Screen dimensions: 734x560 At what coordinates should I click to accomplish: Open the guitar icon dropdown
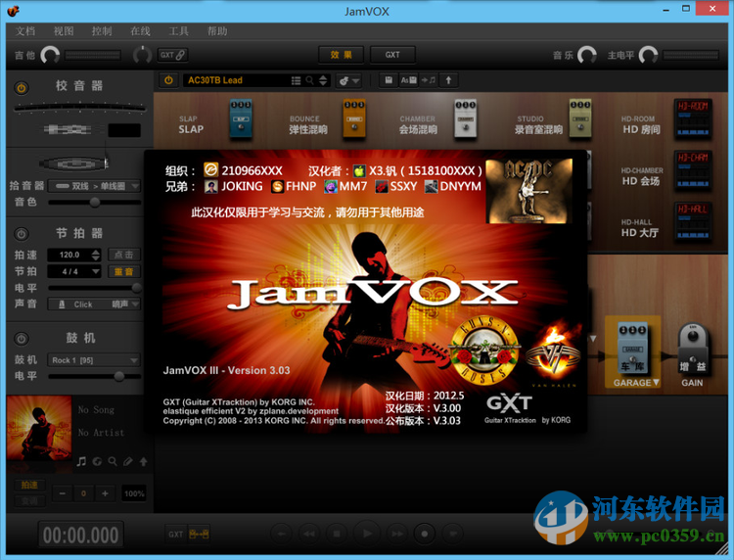(348, 81)
